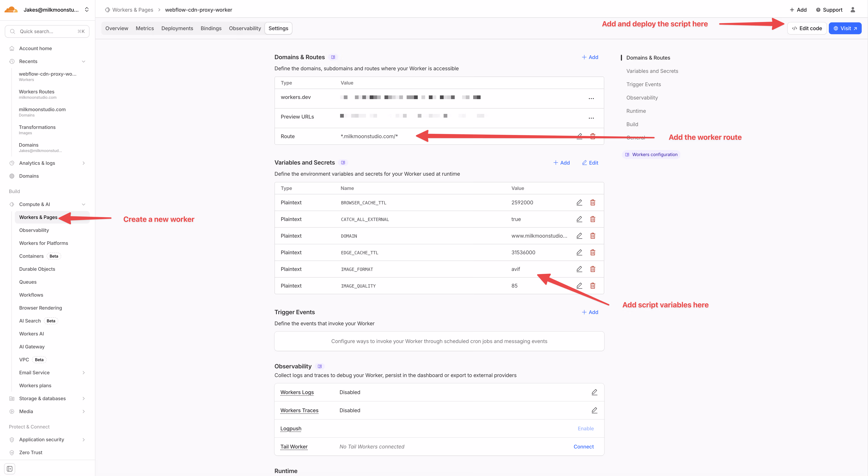The height and width of the screenshot is (476, 868).
Task: Open Domains & Routes documentation icon
Action: pos(333,57)
